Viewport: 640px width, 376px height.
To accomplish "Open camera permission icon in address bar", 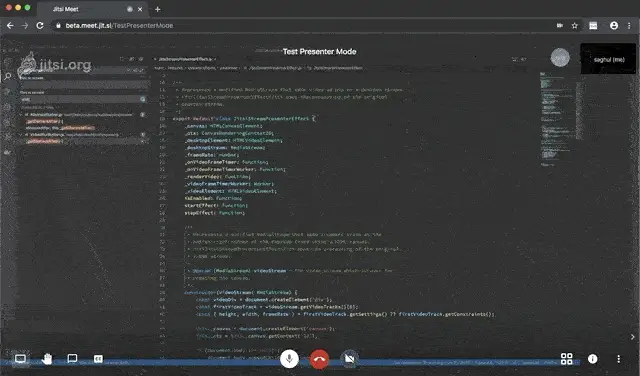I will point(560,25).
